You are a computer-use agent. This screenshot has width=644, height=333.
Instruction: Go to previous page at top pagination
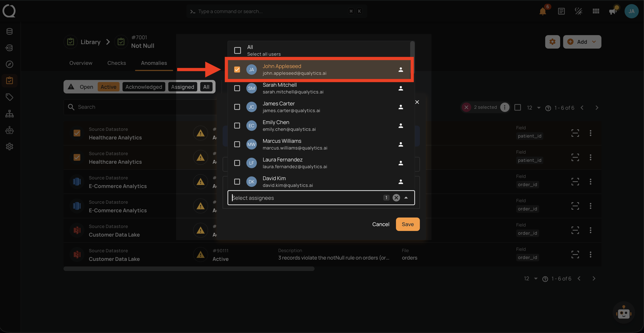pos(582,108)
